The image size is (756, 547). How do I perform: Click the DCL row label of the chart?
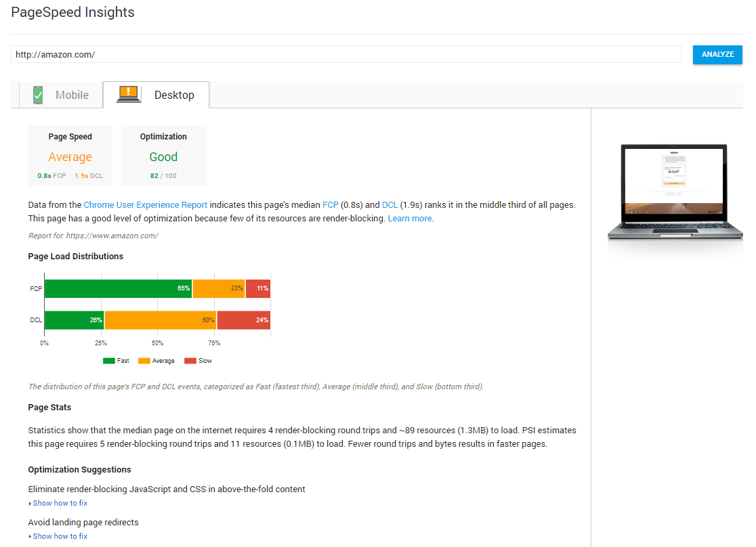pyautogui.click(x=36, y=320)
